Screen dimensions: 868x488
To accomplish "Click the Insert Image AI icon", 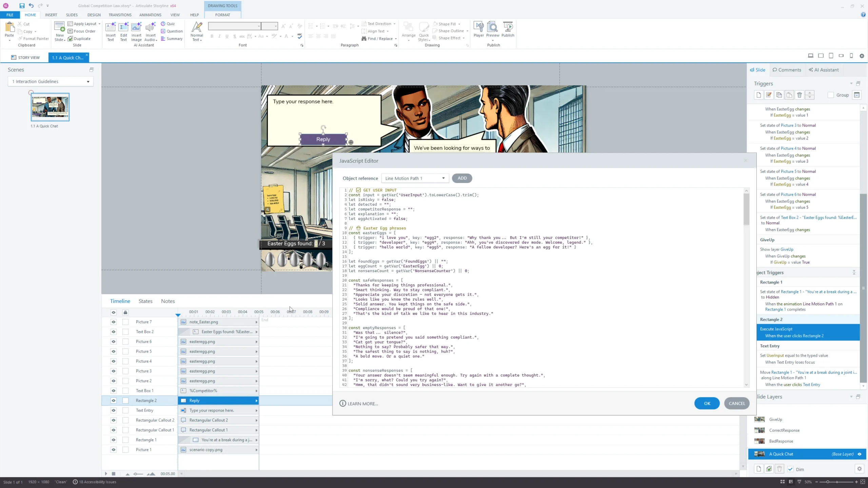I will tap(136, 27).
